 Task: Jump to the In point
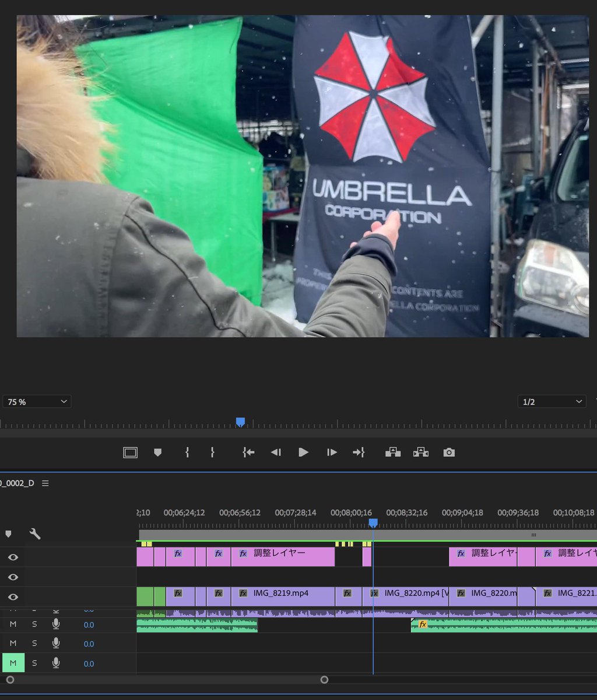point(248,452)
